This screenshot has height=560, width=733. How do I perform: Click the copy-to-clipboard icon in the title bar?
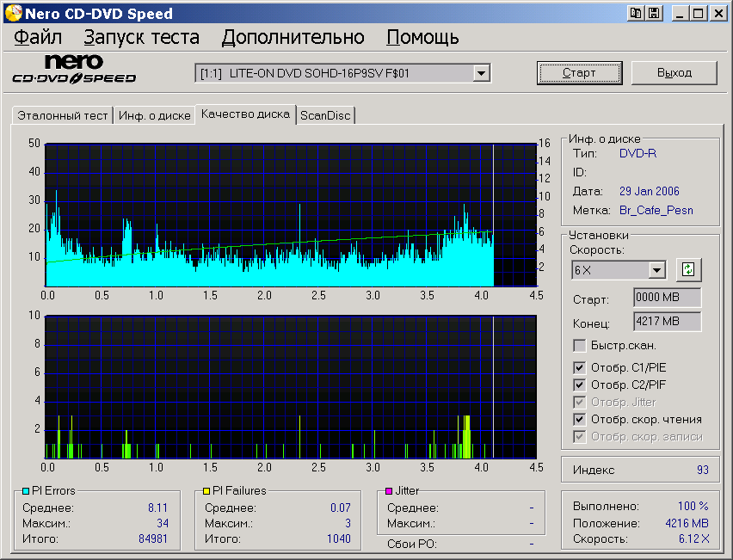tap(636, 13)
